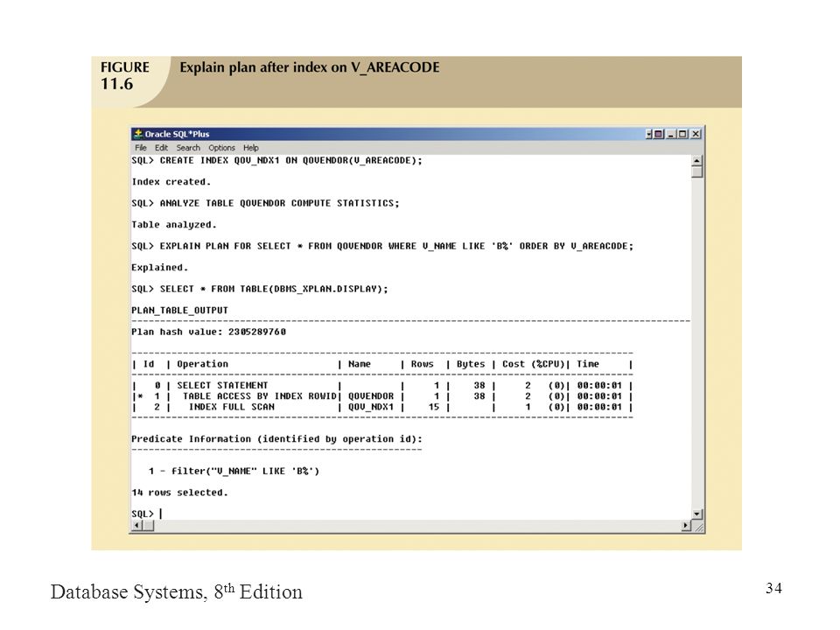
Task: Open the File menu in SQL*Plus
Action: click(140, 148)
